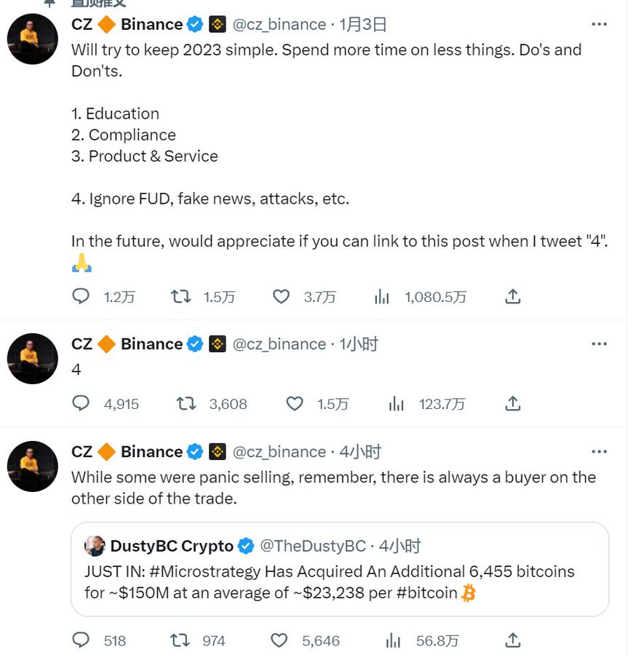Share the panic selling tweet
The width and height of the screenshot is (644, 655).
(512, 640)
